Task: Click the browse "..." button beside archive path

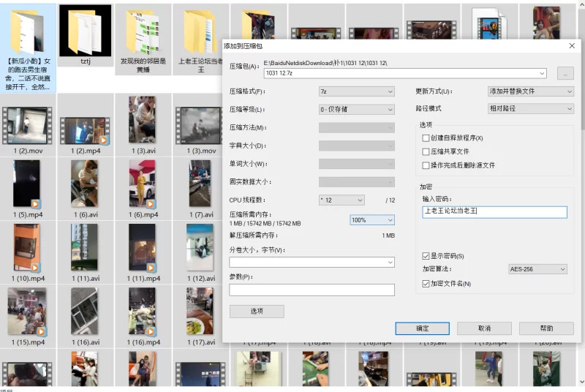Action: click(x=565, y=73)
